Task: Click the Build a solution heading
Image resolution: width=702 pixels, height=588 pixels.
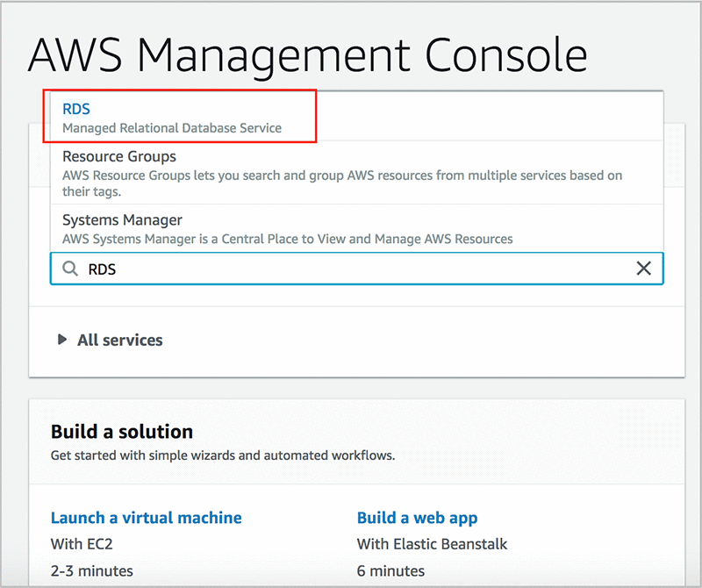Action: (x=122, y=432)
